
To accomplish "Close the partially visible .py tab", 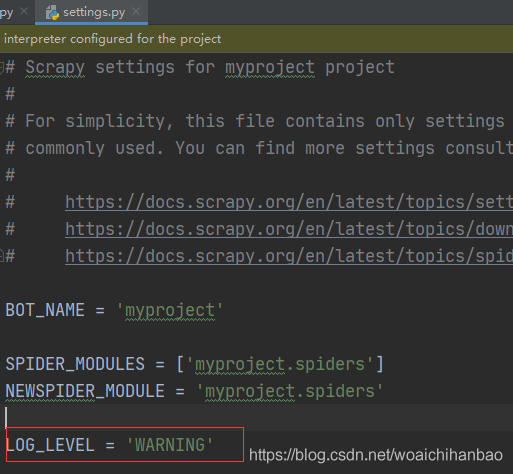I will coord(24,12).
